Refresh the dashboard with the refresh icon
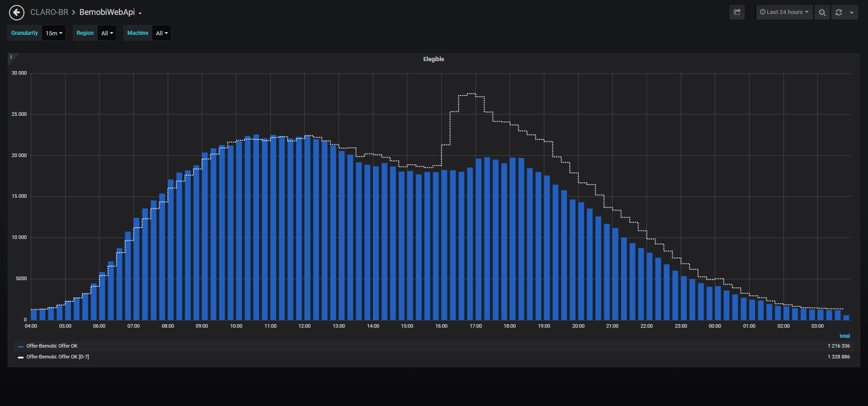 point(839,12)
